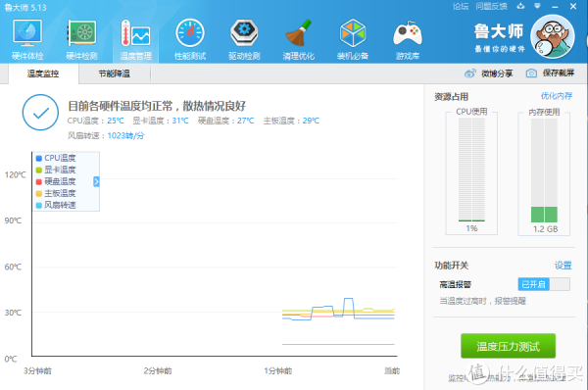The height and width of the screenshot is (390, 588).
Task: Open the 性能测试 gauge icon
Action: tap(190, 33)
